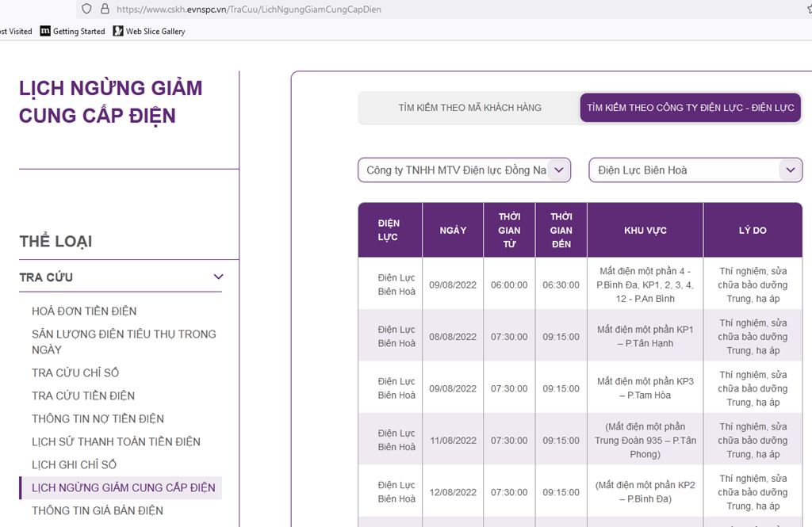Click the Khu vực column header
The height and width of the screenshot is (527, 812).
click(645, 230)
